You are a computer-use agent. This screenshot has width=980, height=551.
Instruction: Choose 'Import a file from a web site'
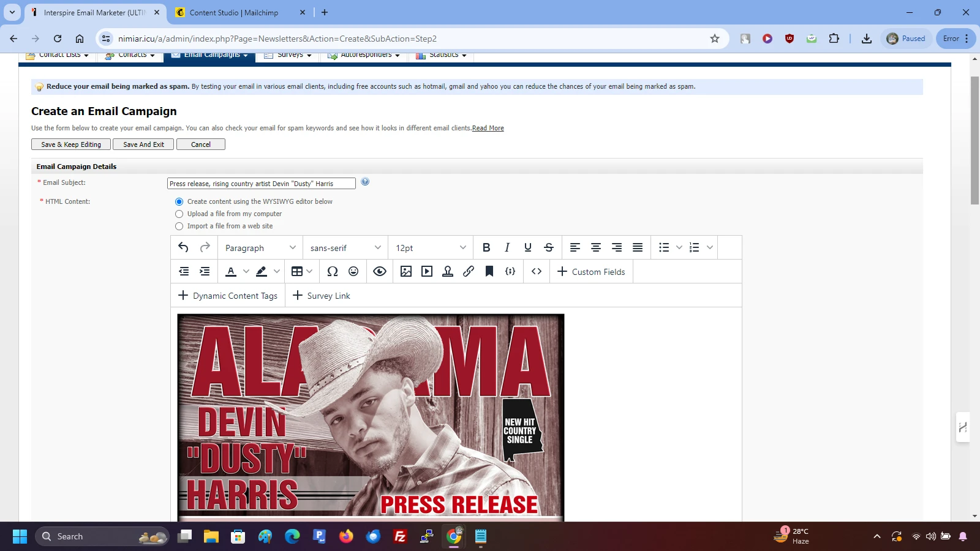click(179, 226)
